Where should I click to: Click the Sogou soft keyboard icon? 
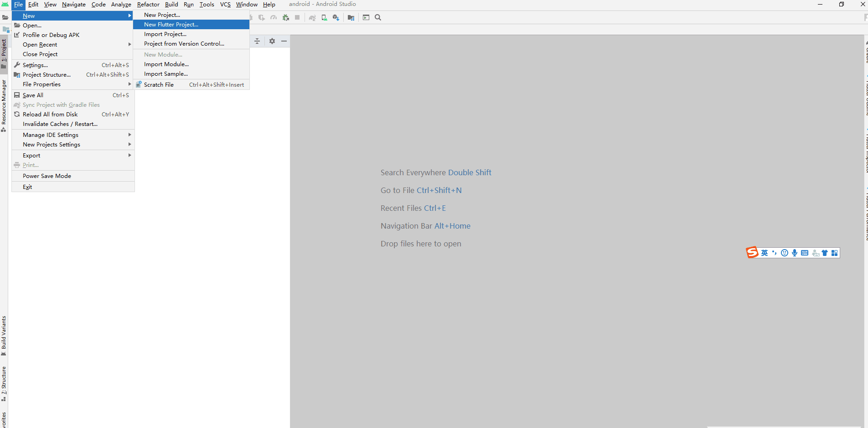pyautogui.click(x=805, y=253)
